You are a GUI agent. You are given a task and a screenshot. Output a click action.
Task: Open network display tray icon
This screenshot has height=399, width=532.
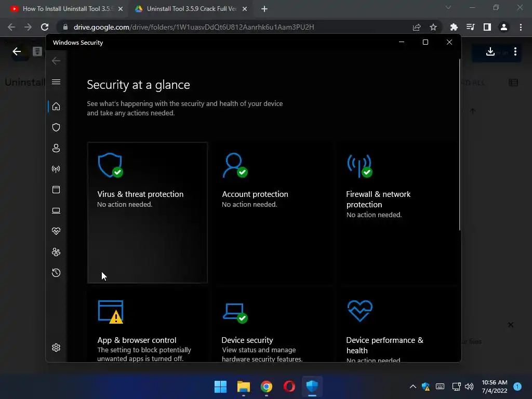tap(456, 387)
